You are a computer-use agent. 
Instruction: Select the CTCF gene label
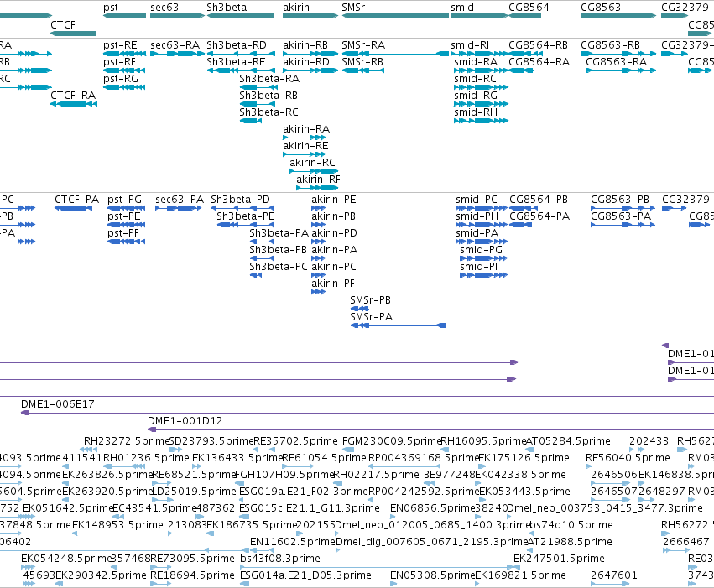pyautogui.click(x=63, y=24)
